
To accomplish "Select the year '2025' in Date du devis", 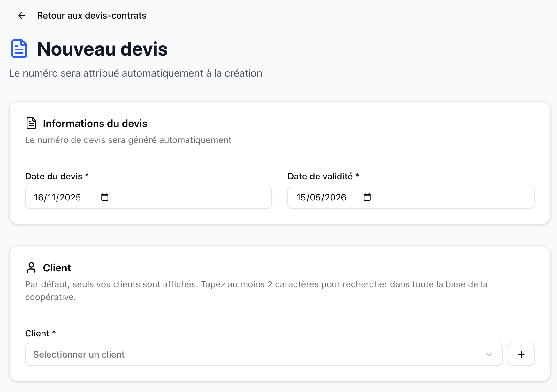I will coord(70,198).
